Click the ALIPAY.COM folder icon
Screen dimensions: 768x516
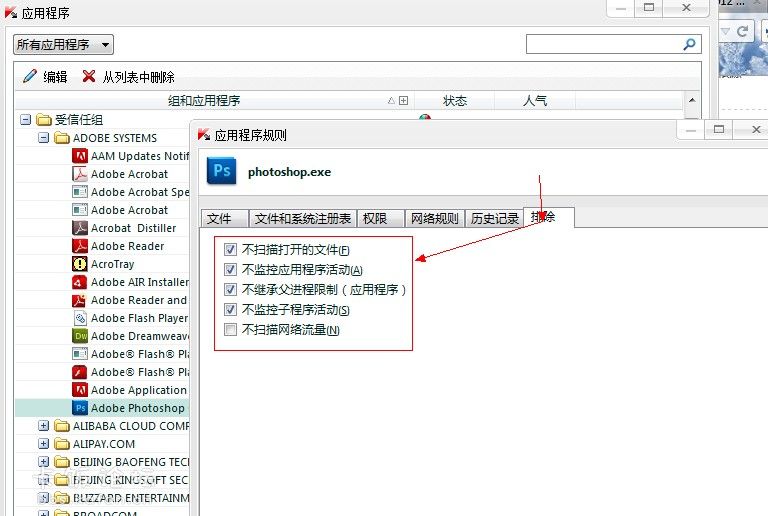(x=62, y=444)
